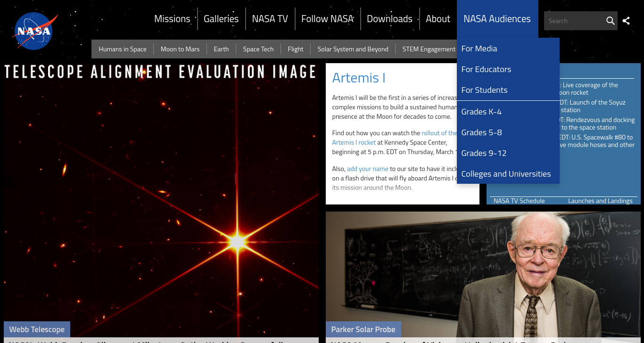This screenshot has width=644, height=343.
Task: Choose Grades K-4 option
Action: (508, 112)
